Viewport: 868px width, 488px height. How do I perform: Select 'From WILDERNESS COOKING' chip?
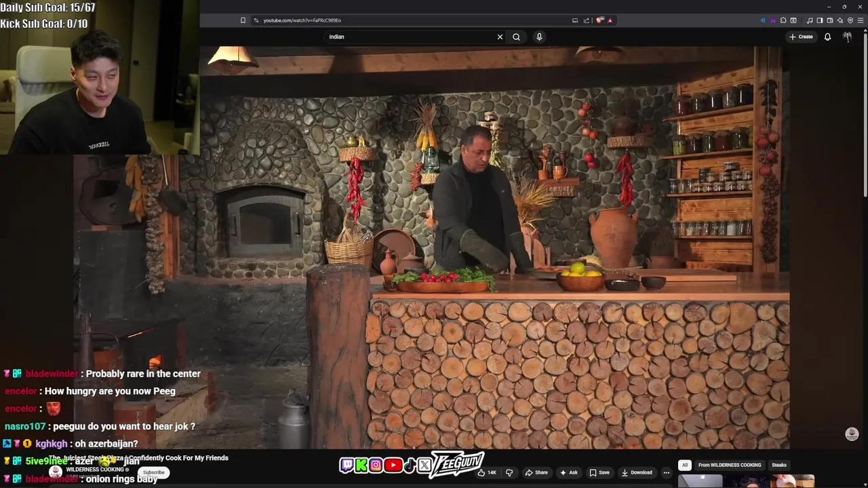[x=730, y=465]
